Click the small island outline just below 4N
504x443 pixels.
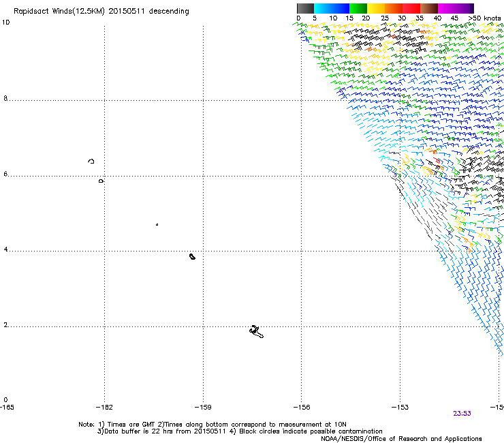point(192,256)
